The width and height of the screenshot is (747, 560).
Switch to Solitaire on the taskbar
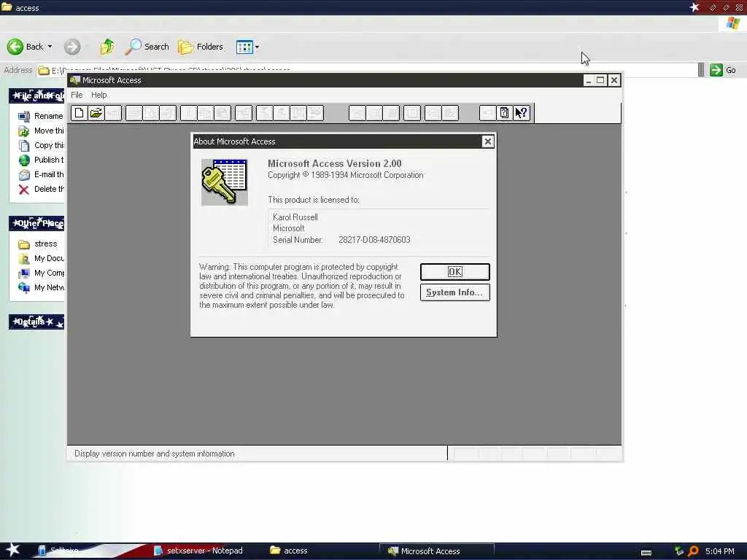pos(58,551)
